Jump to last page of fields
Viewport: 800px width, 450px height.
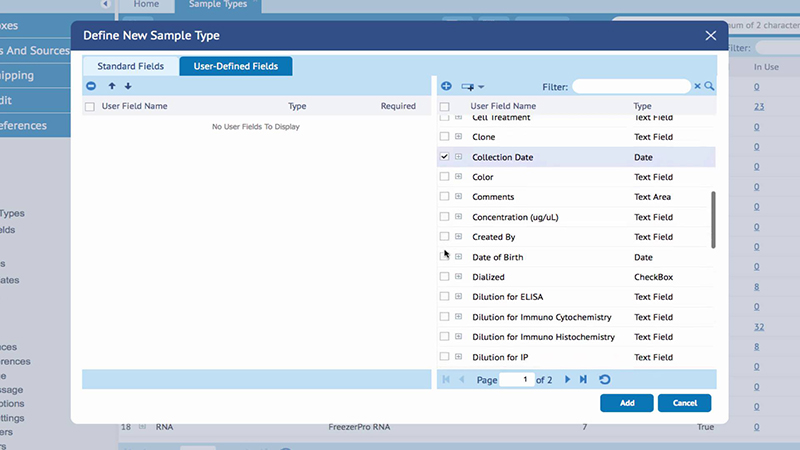point(583,380)
